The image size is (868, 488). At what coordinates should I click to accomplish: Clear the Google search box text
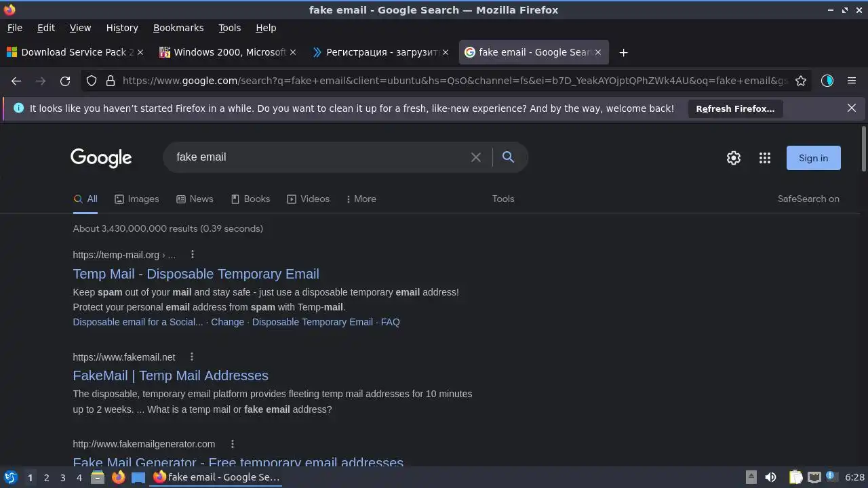(x=476, y=157)
